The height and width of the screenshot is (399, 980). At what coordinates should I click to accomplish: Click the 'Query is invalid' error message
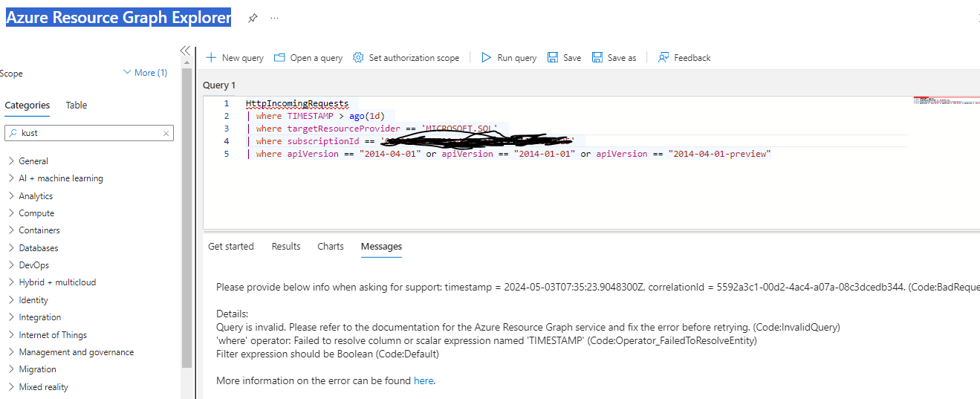click(528, 327)
